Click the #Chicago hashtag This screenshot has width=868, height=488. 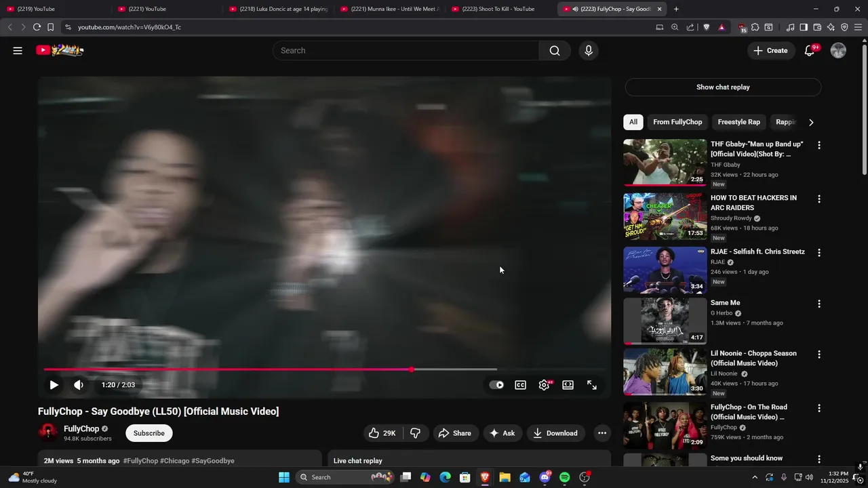pyautogui.click(x=174, y=461)
